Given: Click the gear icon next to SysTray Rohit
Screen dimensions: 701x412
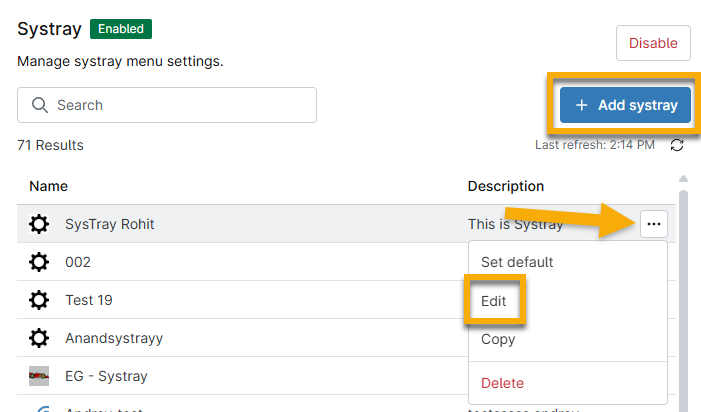Looking at the screenshot, I should tap(39, 224).
